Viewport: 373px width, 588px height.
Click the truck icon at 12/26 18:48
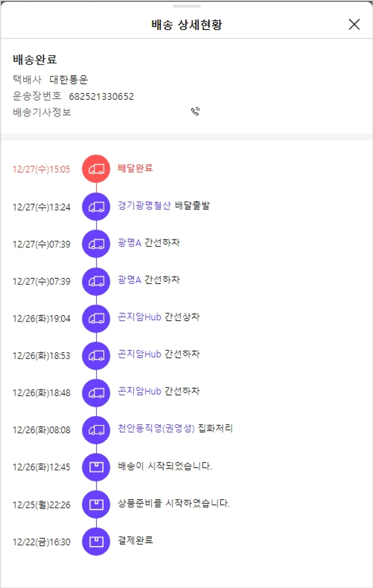coord(96,393)
